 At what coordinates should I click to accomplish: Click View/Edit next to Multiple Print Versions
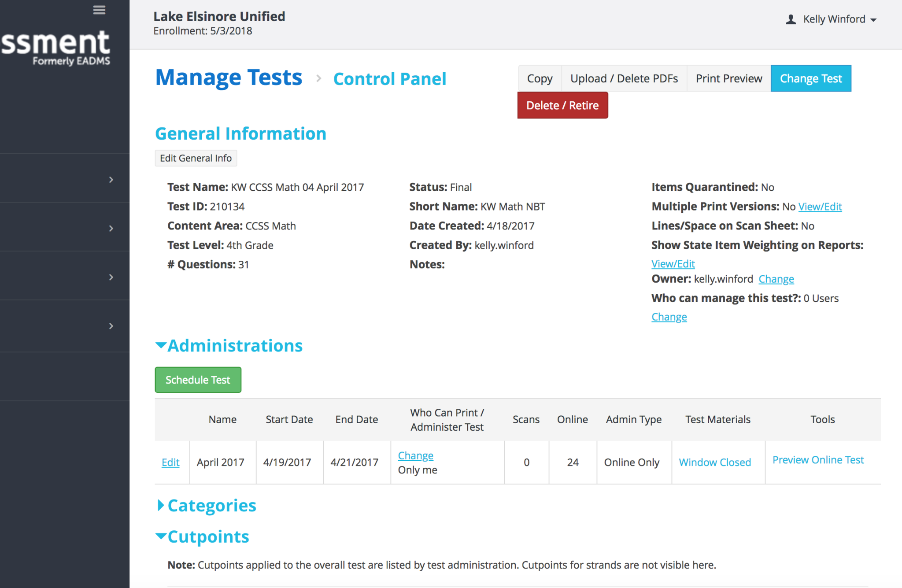tap(820, 207)
